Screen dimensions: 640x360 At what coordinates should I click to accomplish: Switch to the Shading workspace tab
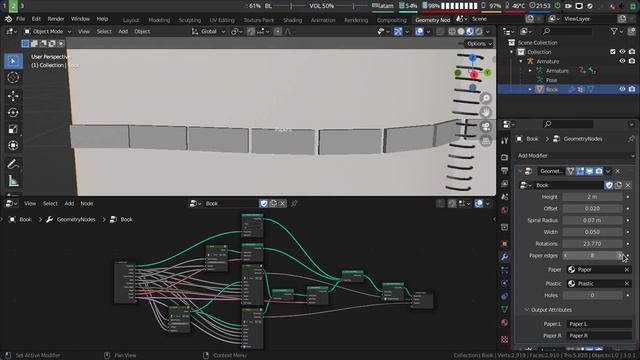[x=293, y=20]
